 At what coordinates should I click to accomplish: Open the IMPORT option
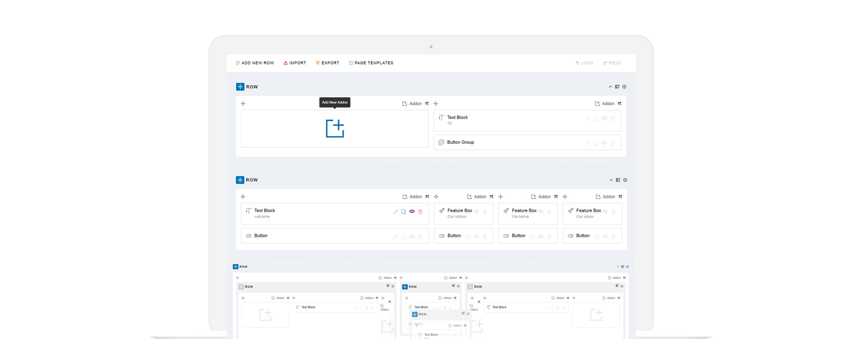[295, 63]
